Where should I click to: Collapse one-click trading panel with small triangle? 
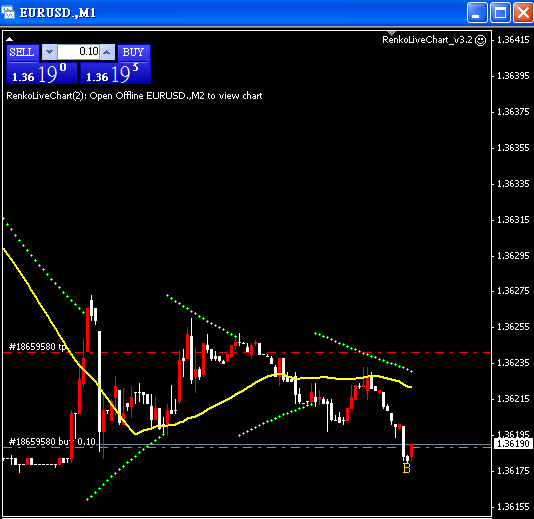coord(9,39)
